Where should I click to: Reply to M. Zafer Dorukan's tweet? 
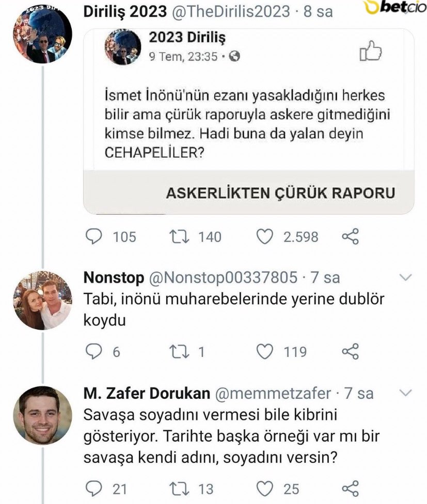[x=93, y=487]
